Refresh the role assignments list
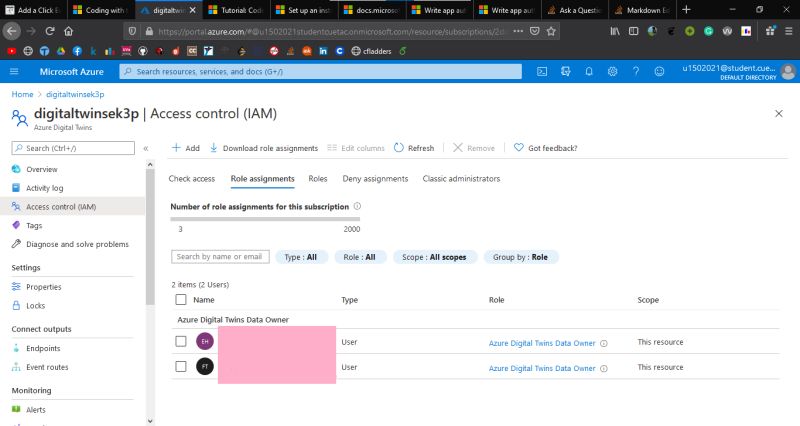Image resolution: width=800 pixels, height=426 pixels. click(x=414, y=148)
